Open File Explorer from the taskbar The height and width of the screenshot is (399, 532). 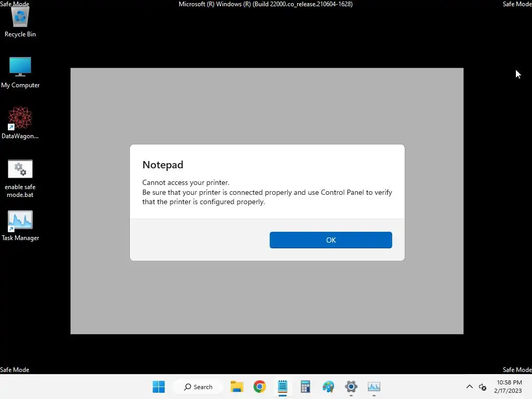(237, 387)
